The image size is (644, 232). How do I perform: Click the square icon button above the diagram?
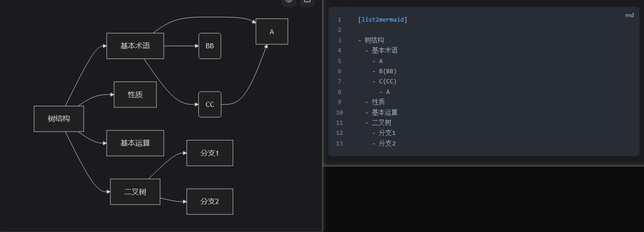click(307, 1)
